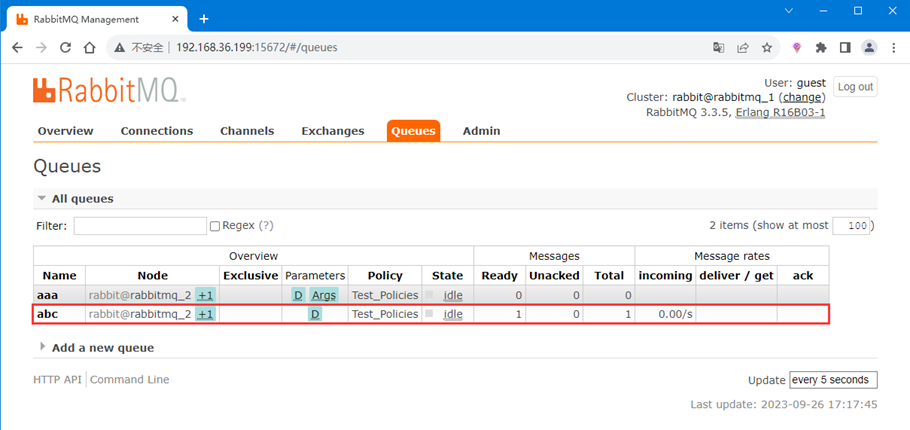
Task: Sort by the Ready column header
Action: 500,276
